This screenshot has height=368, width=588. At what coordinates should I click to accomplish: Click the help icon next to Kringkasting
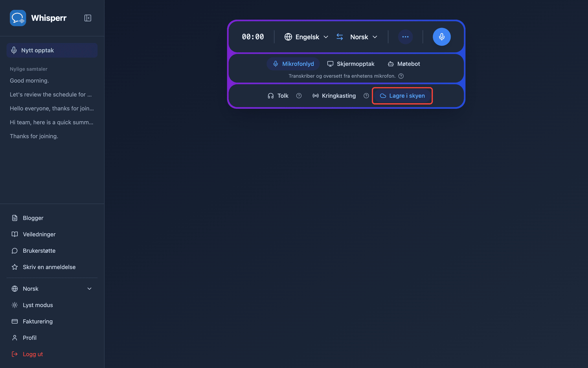click(366, 96)
